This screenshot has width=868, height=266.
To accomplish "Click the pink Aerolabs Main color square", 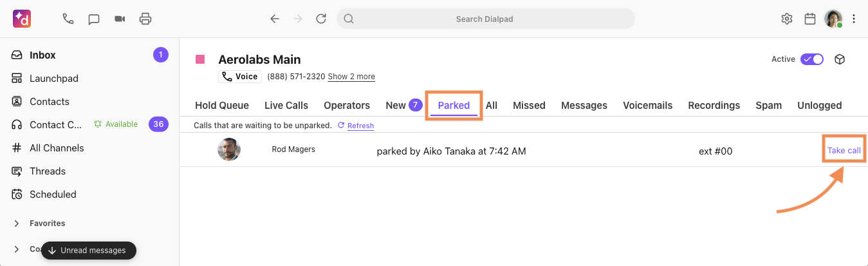I will pos(200,60).
